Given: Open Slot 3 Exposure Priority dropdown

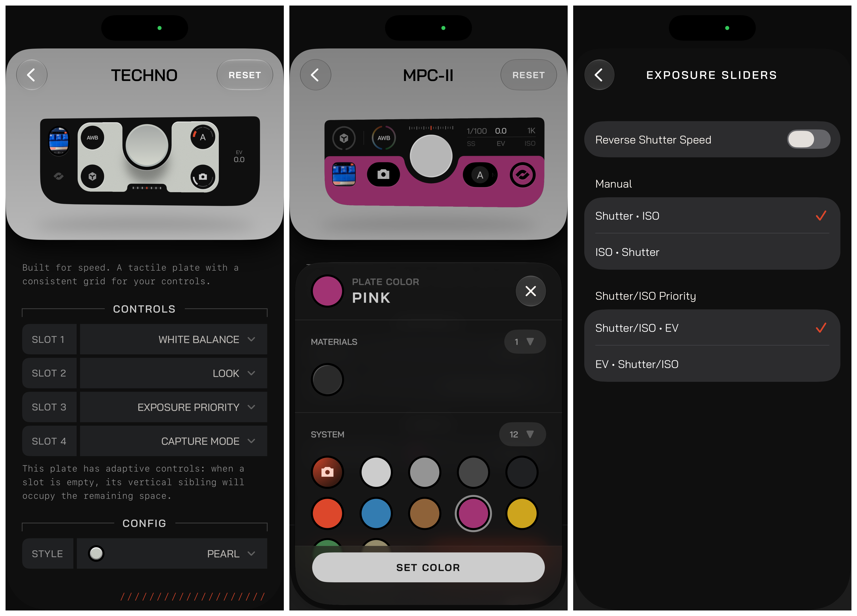Looking at the screenshot, I should (174, 407).
